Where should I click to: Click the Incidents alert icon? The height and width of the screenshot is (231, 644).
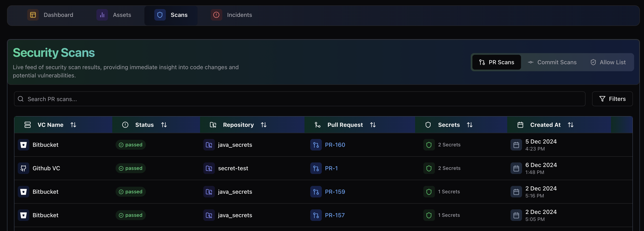click(216, 15)
